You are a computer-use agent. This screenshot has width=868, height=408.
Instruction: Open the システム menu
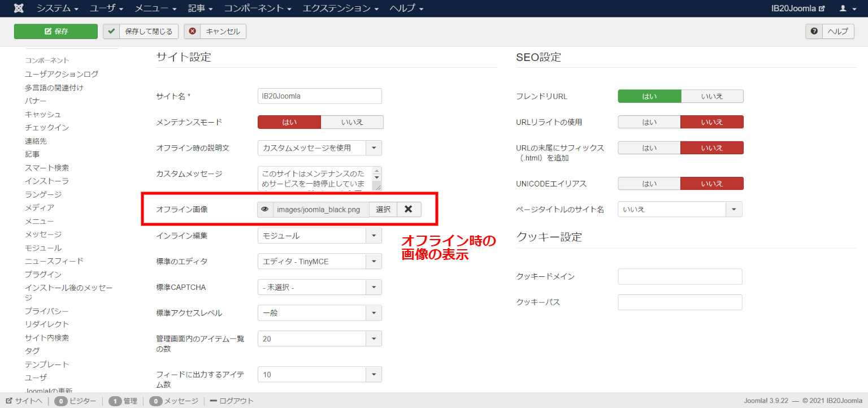click(58, 8)
